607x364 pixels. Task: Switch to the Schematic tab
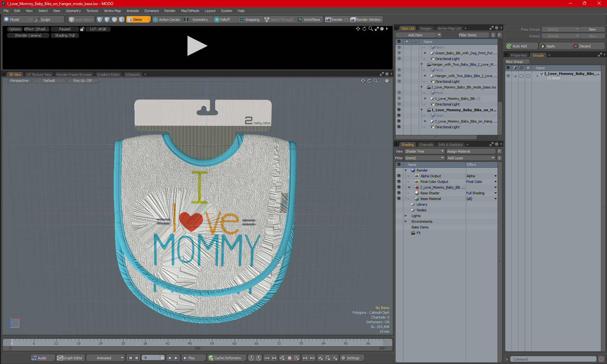133,75
